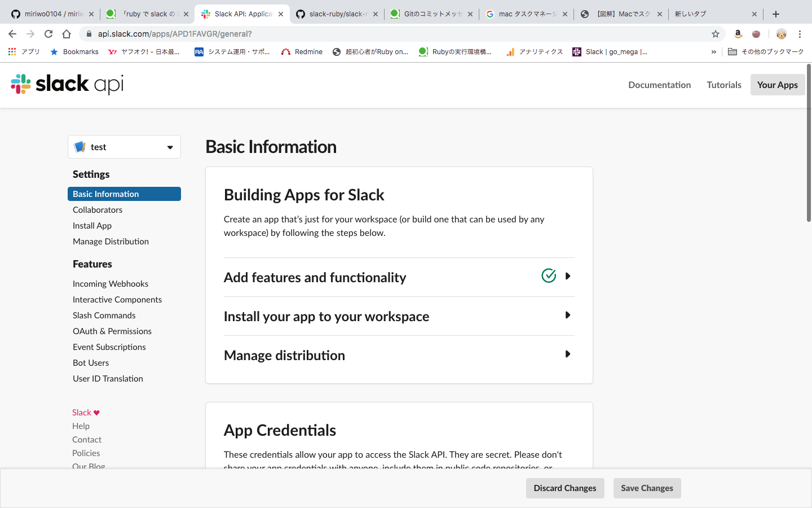Open Incoming Webhooks feature
Viewport: 812px width, 508px height.
point(111,283)
